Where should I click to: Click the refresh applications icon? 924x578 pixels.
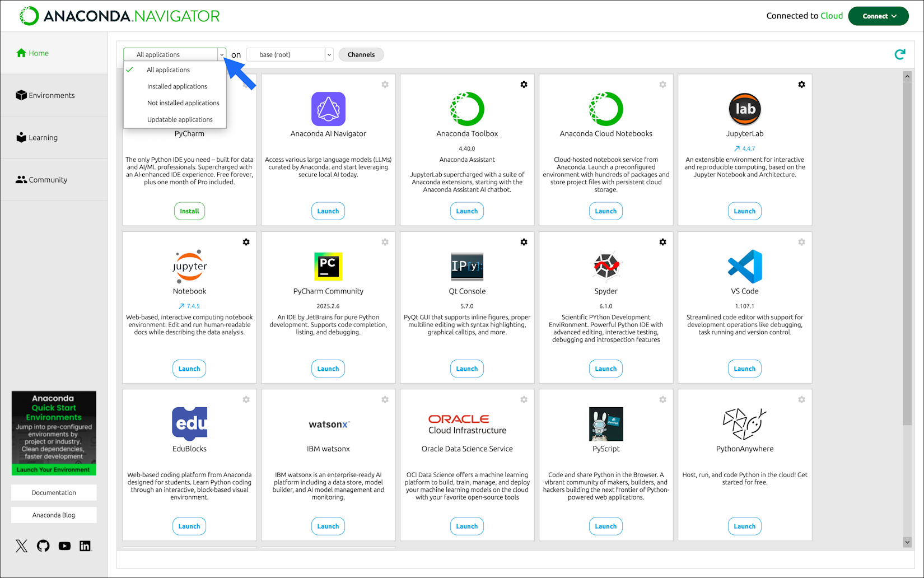click(900, 54)
